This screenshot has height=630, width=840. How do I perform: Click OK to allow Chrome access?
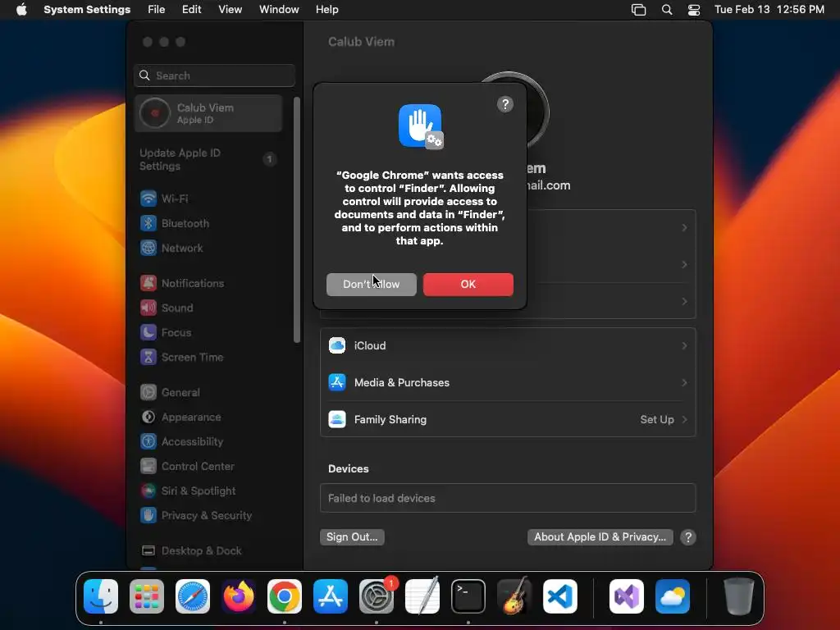(x=468, y=285)
